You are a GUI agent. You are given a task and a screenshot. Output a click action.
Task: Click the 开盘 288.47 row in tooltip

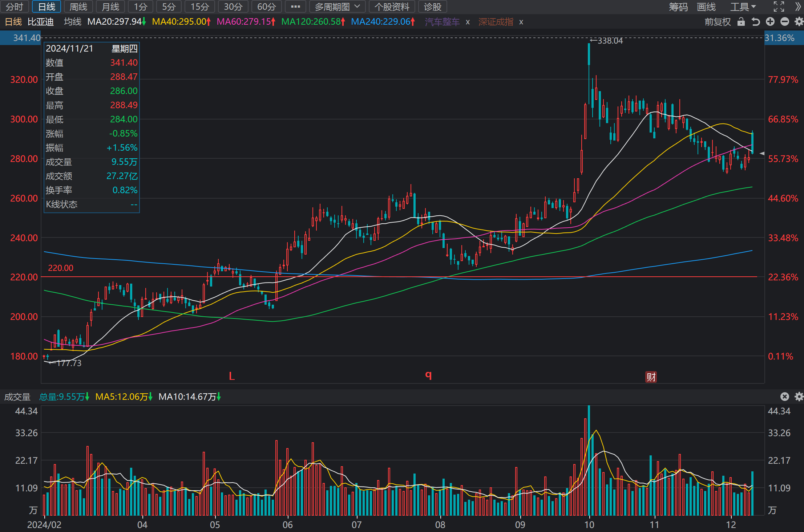point(92,77)
